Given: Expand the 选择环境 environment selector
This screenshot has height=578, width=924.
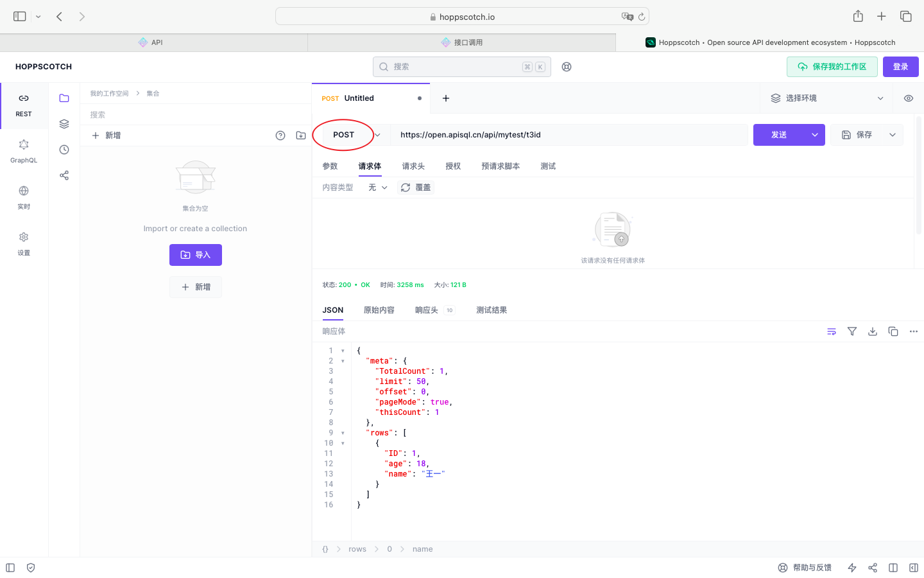Looking at the screenshot, I should [x=827, y=98].
